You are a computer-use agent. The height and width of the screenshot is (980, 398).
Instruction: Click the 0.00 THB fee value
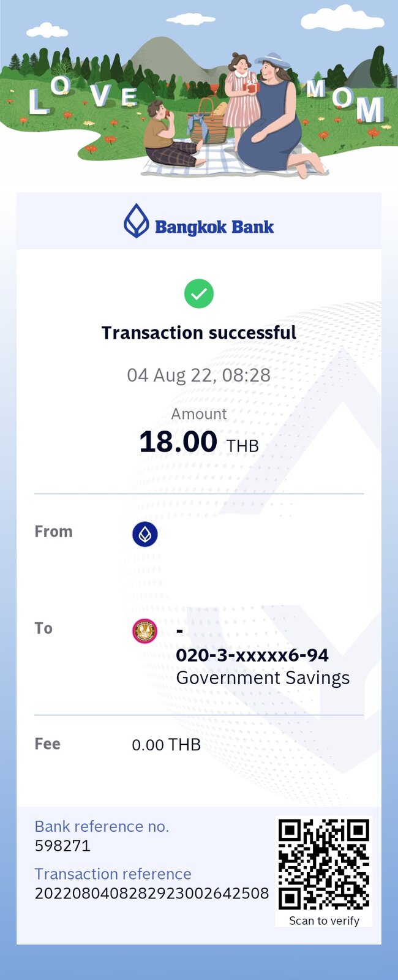point(167,745)
